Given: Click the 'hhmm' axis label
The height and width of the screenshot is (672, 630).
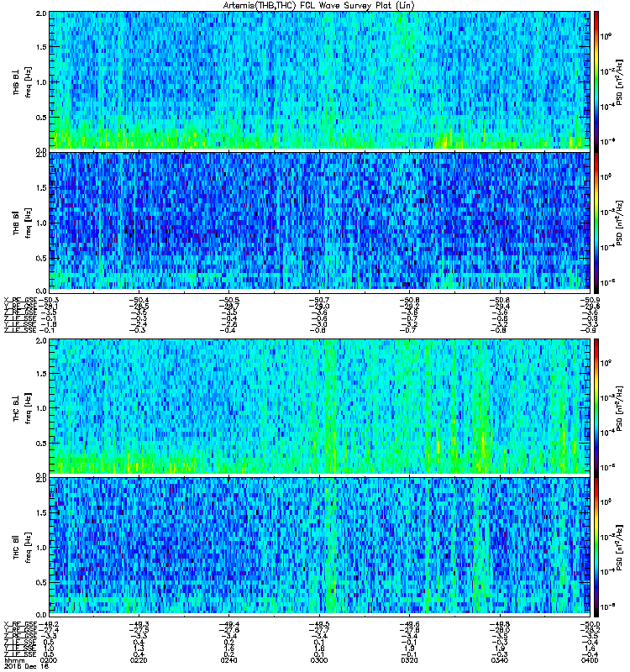Looking at the screenshot, I should (x=13, y=660).
